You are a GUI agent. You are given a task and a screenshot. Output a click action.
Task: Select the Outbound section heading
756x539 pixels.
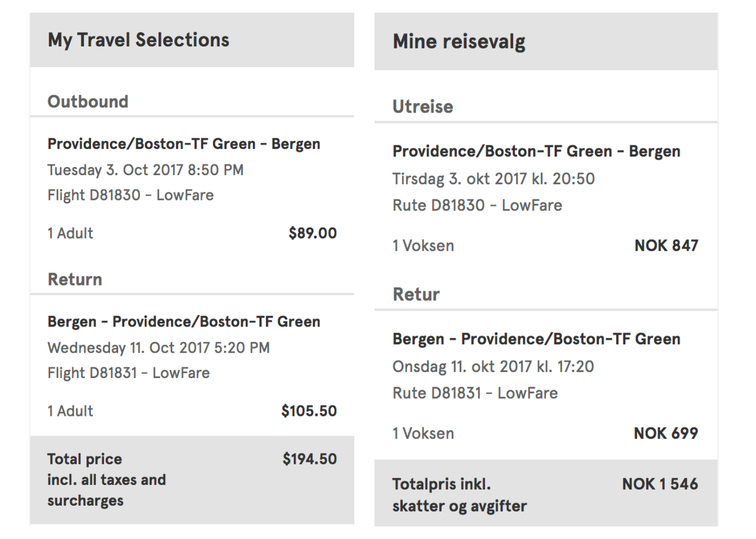(88, 101)
